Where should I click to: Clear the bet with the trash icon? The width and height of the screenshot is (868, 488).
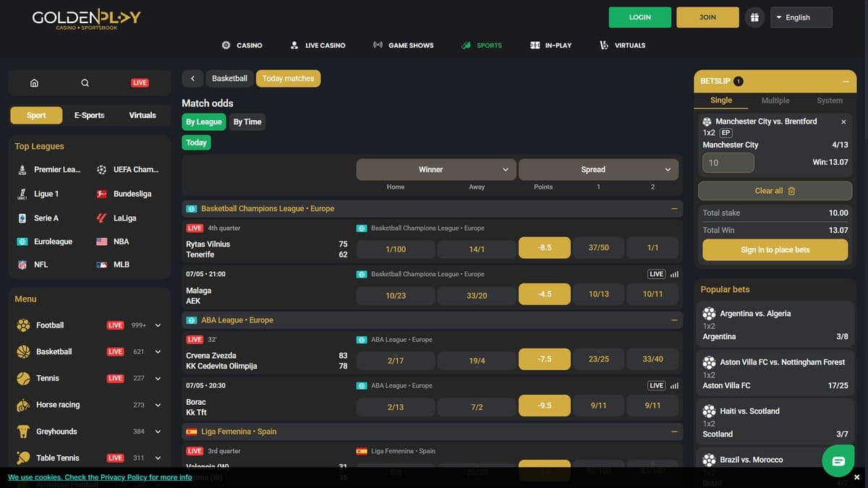click(791, 191)
